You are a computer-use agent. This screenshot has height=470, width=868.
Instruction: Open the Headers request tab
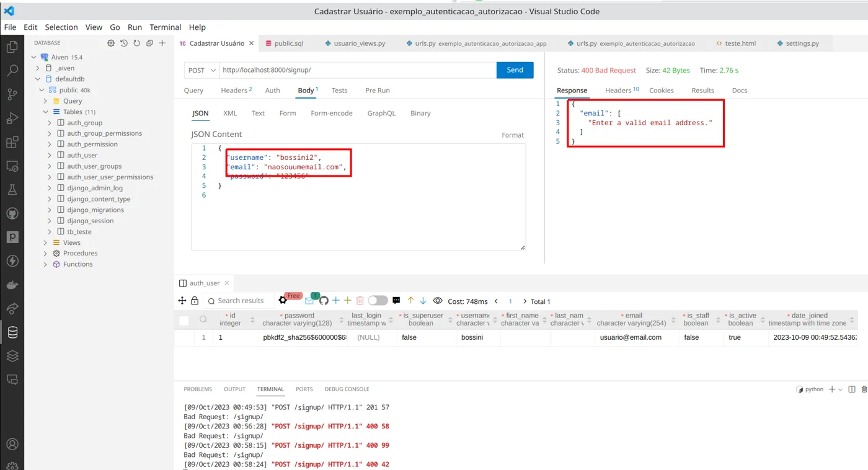pos(236,91)
